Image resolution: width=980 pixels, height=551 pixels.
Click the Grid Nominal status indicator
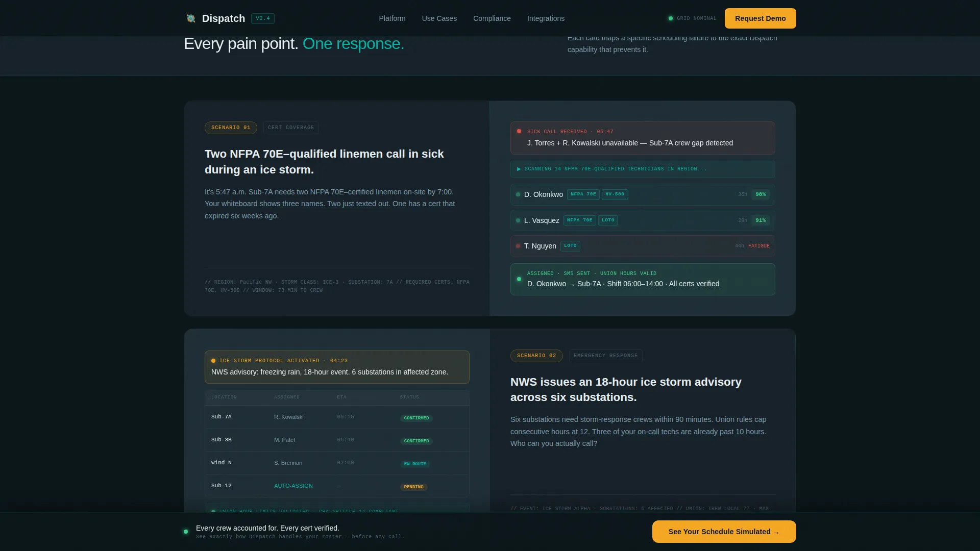pos(693,18)
